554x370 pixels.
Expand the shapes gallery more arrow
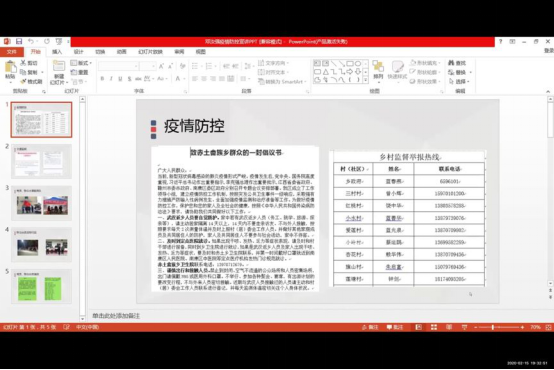coord(366,80)
